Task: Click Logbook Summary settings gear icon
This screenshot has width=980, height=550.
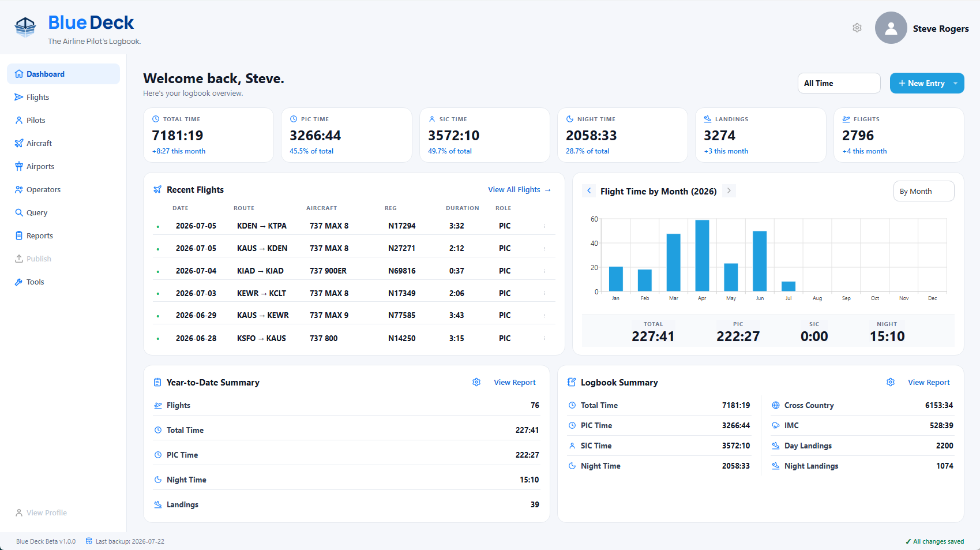Action: (891, 382)
